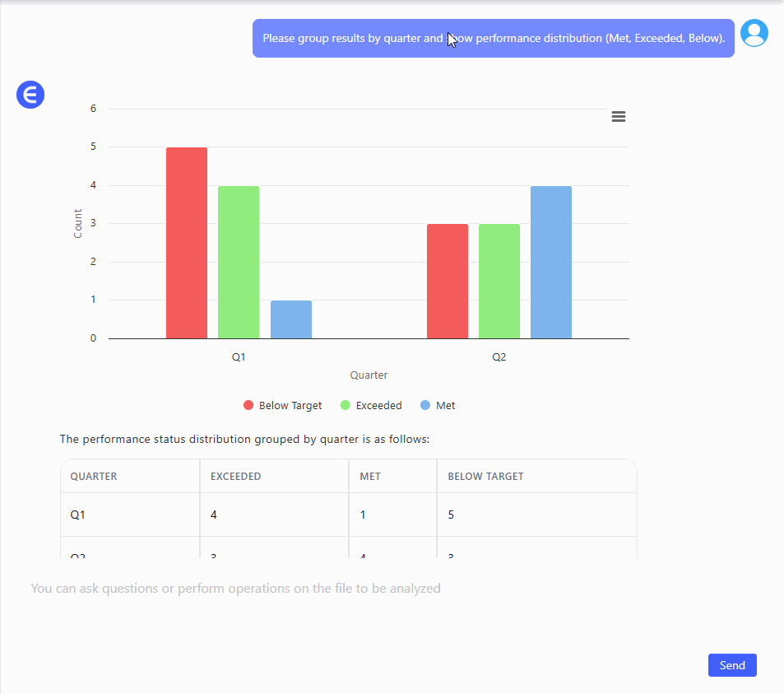Open the chart hamburger menu

619,117
